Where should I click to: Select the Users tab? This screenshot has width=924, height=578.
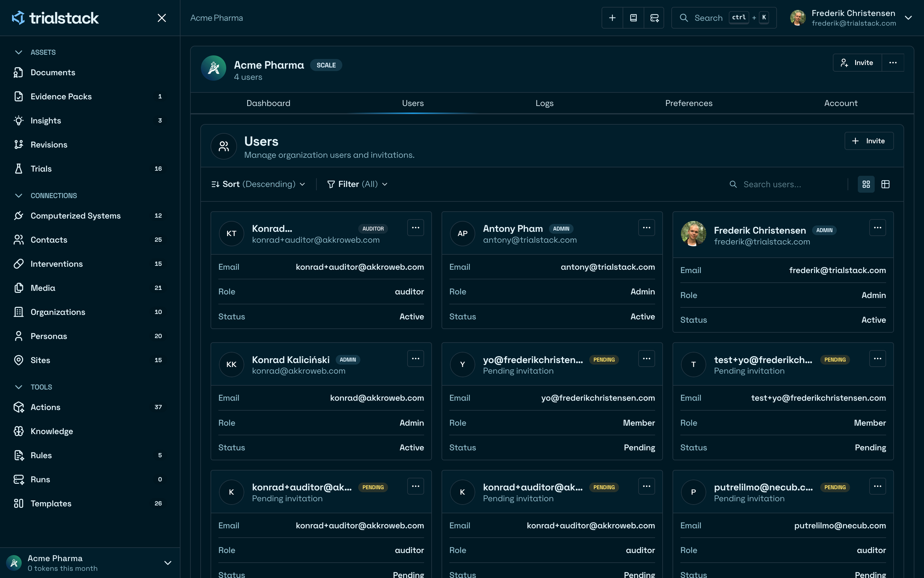(413, 103)
